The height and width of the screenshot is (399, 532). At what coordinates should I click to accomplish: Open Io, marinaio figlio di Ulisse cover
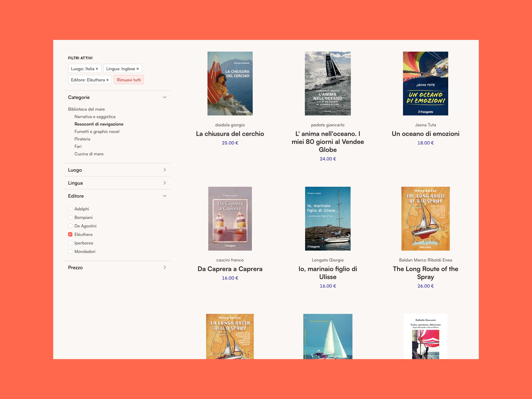pos(328,219)
